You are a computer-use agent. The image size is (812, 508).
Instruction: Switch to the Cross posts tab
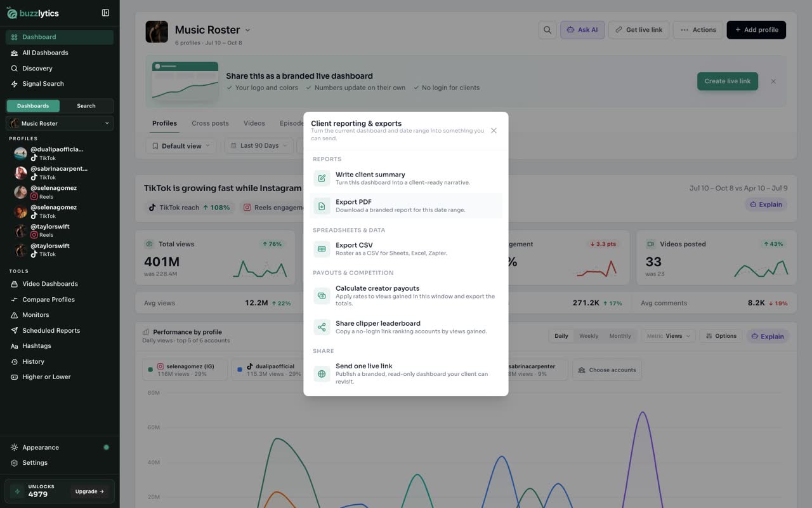coord(210,123)
